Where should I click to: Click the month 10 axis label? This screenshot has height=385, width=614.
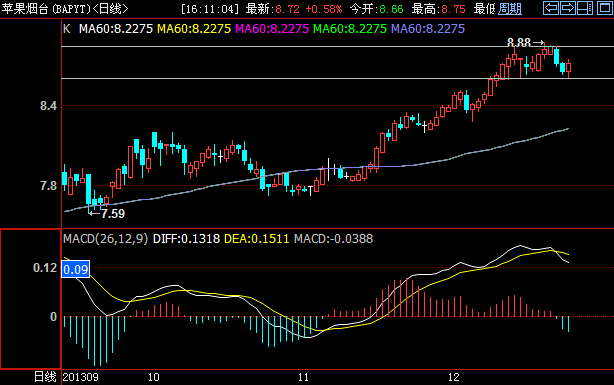154,377
